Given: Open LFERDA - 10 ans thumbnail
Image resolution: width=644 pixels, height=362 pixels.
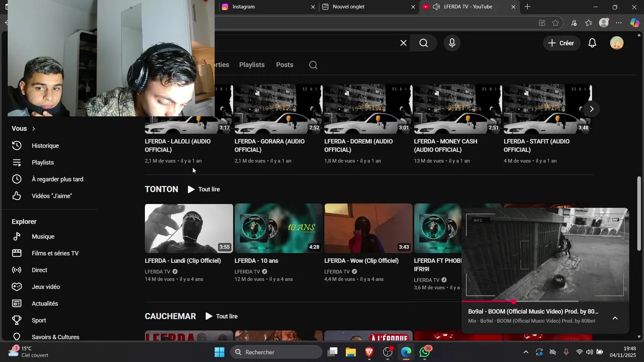Looking at the screenshot, I should (278, 228).
